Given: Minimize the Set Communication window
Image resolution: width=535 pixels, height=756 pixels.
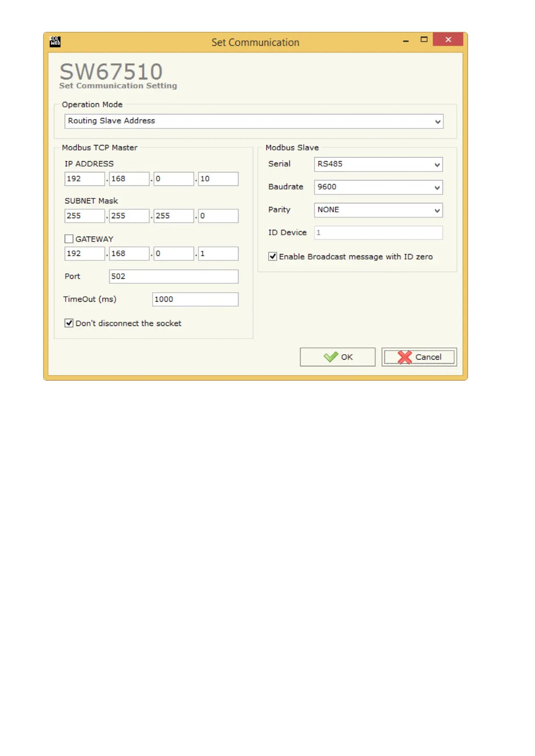Looking at the screenshot, I should click(406, 40).
